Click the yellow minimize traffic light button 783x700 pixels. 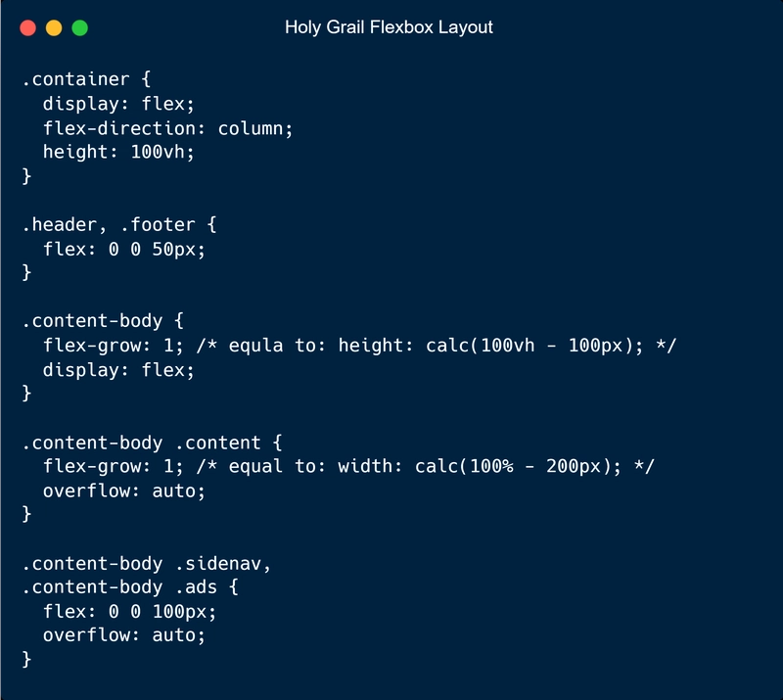(x=52, y=29)
